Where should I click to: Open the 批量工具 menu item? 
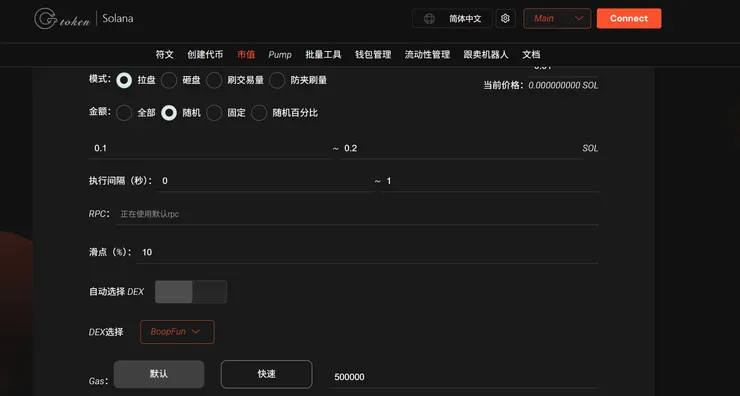tap(323, 55)
